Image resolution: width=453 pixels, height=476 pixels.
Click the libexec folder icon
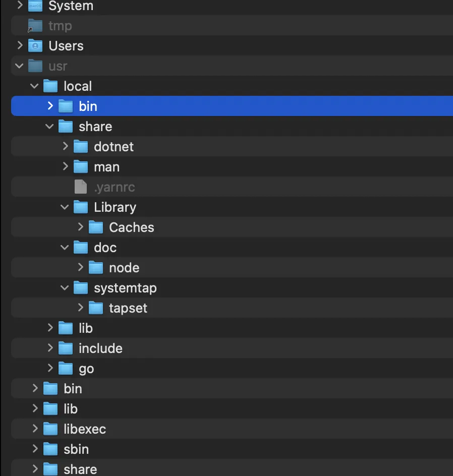tap(50, 429)
